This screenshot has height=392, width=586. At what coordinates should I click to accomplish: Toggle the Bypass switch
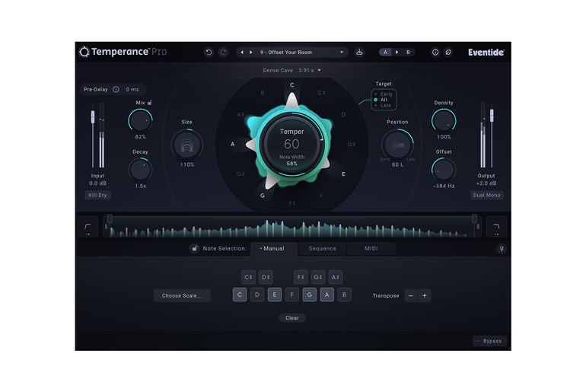point(489,341)
